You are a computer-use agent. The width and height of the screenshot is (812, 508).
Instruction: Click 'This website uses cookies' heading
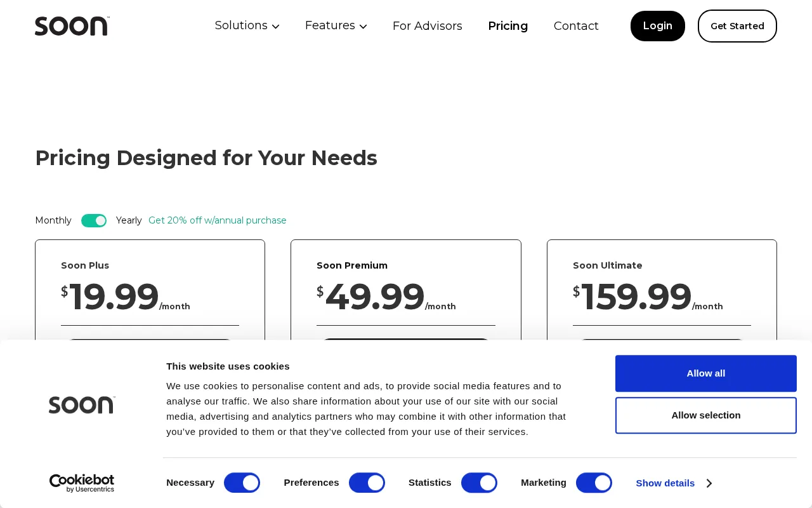228,366
